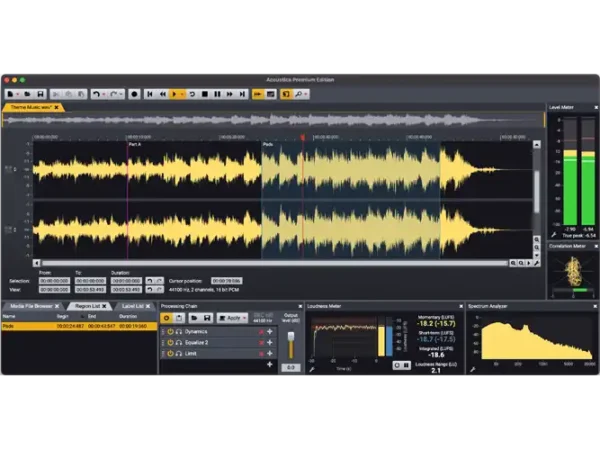The image size is (600, 450).
Task: Click the zoom magnifier tool icon in main toolbar
Action: [x=298, y=94]
